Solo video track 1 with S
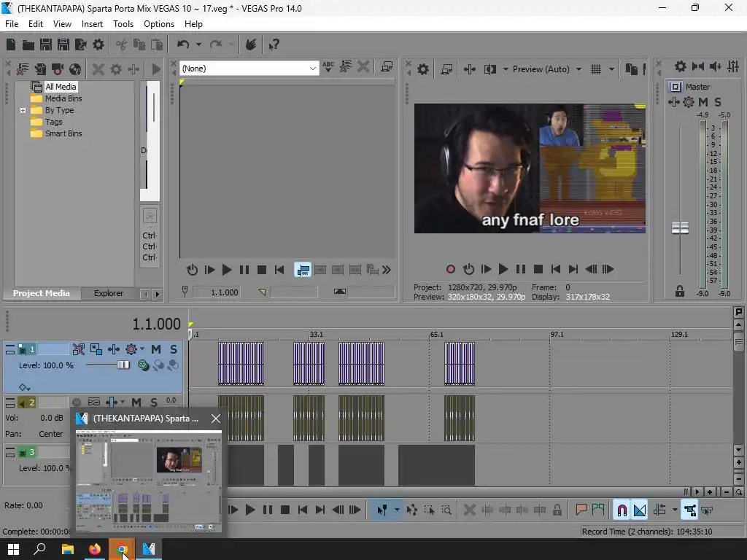This screenshot has height=560, width=747. pyautogui.click(x=174, y=349)
